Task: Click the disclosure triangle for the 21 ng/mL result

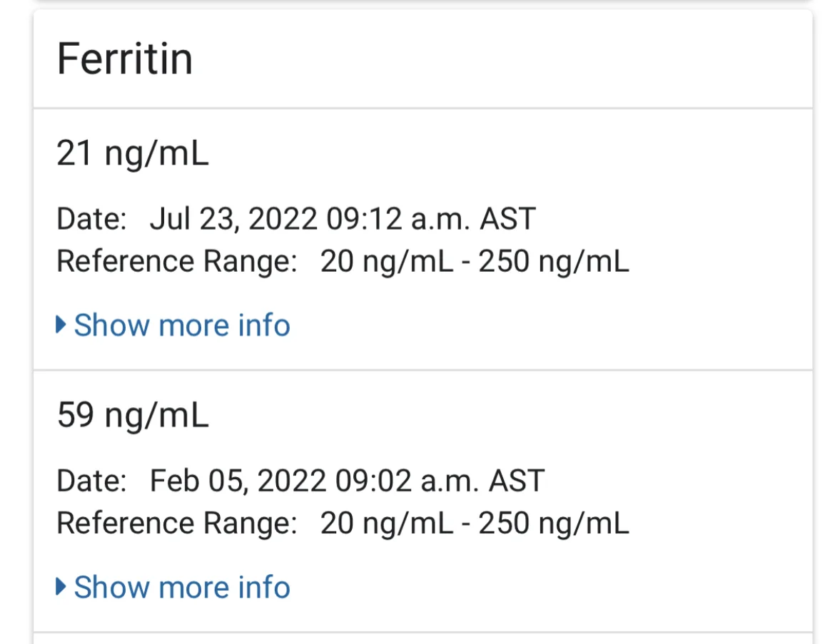Action: coord(61,325)
